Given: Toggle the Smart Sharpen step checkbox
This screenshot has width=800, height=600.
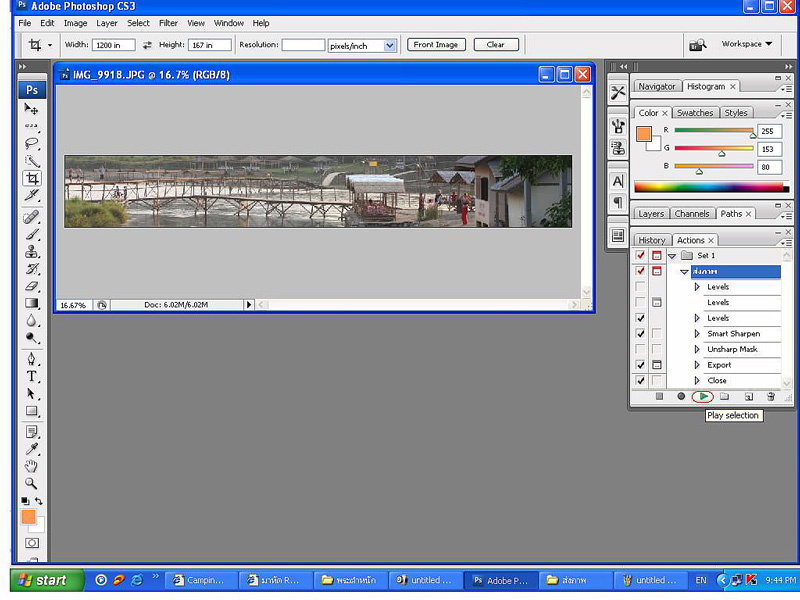Looking at the screenshot, I should pyautogui.click(x=640, y=334).
